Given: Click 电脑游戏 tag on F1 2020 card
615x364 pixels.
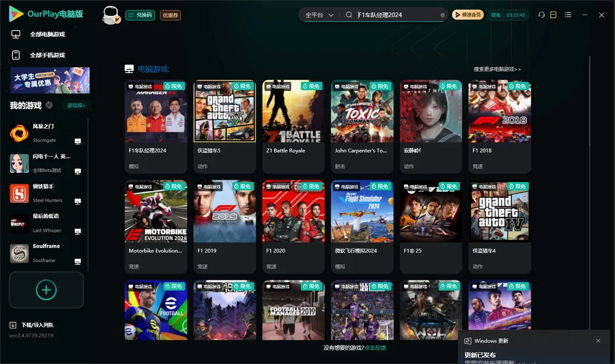Looking at the screenshot, I should [278, 187].
